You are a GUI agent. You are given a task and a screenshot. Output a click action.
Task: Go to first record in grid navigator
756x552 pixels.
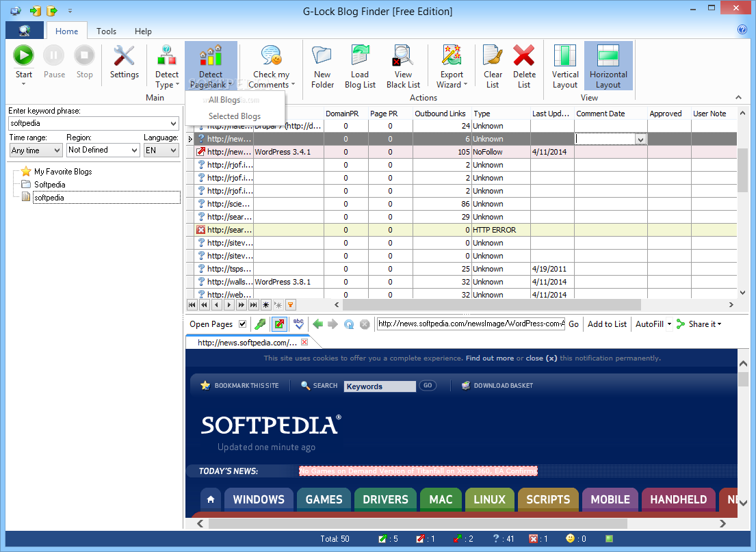[192, 304]
